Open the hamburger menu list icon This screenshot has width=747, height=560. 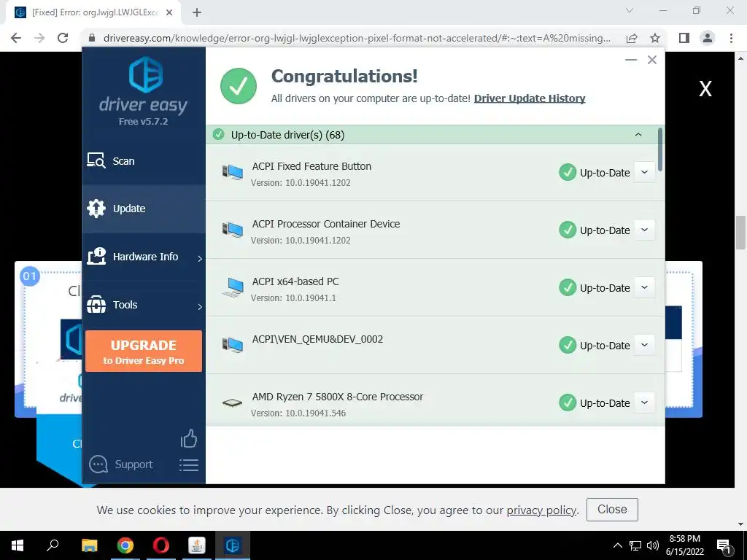pos(189,465)
